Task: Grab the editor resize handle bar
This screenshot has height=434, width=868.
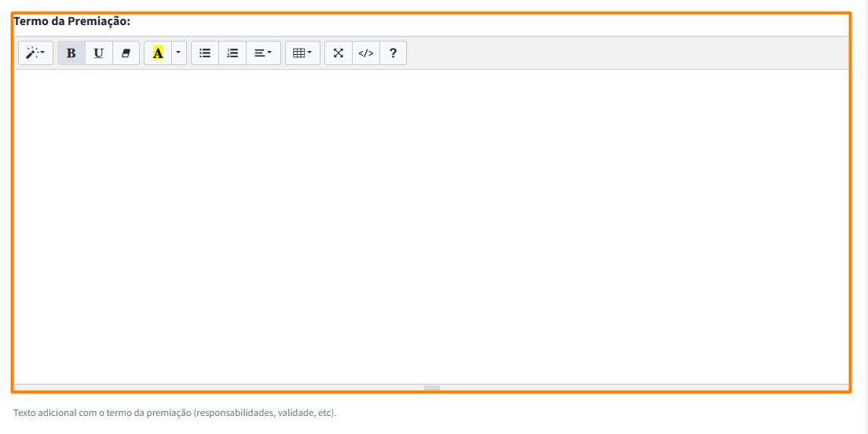Action: tap(431, 388)
